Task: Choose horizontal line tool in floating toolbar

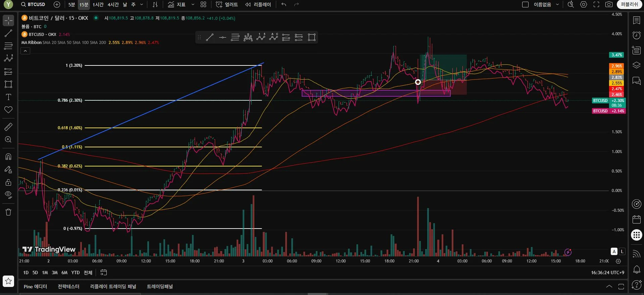Action: [222, 37]
